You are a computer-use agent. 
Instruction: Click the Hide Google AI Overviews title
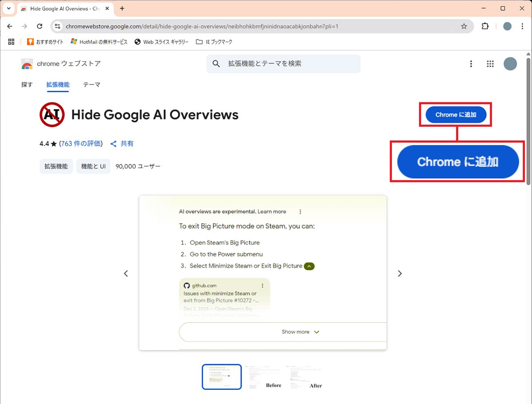[x=155, y=115]
